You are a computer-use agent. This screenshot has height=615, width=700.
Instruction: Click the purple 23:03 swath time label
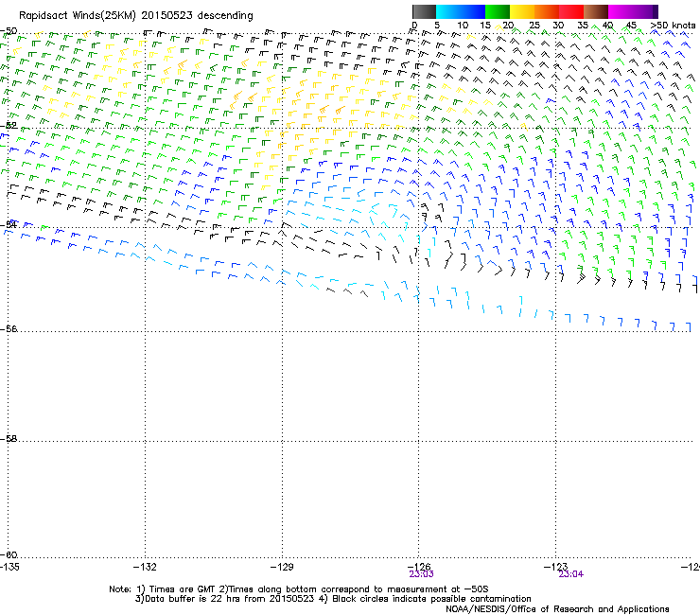coord(422,574)
